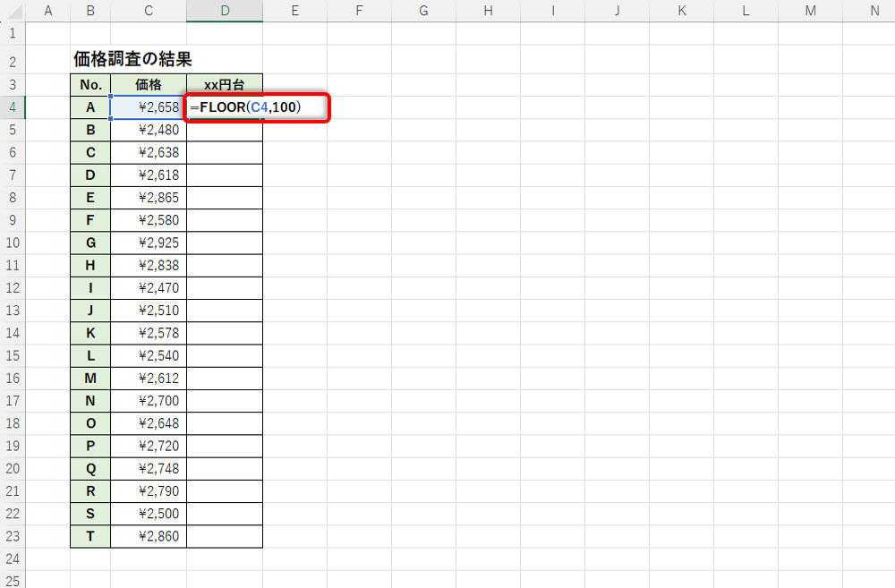Select price cell ¥2,838
Image resolution: width=895 pixels, height=588 pixels.
149,266
